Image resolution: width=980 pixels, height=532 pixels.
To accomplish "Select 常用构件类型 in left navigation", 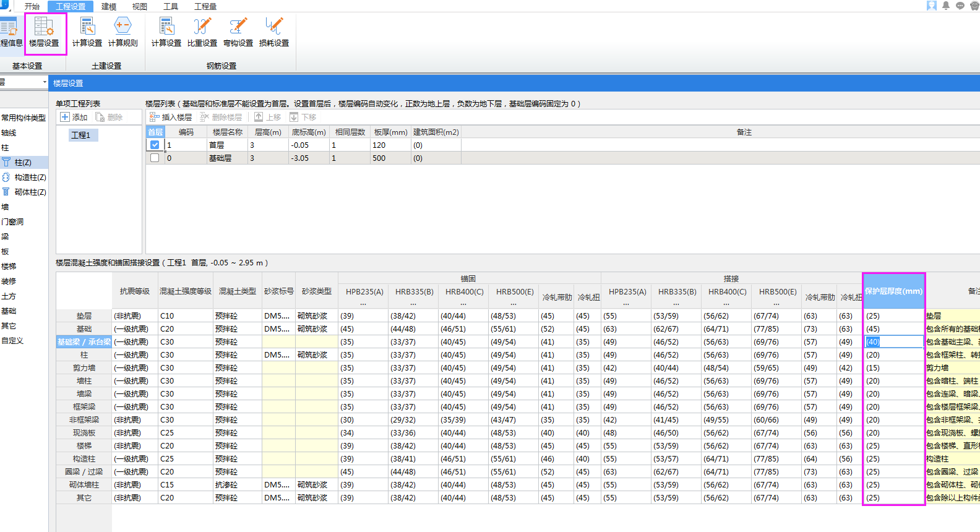I will [24, 118].
